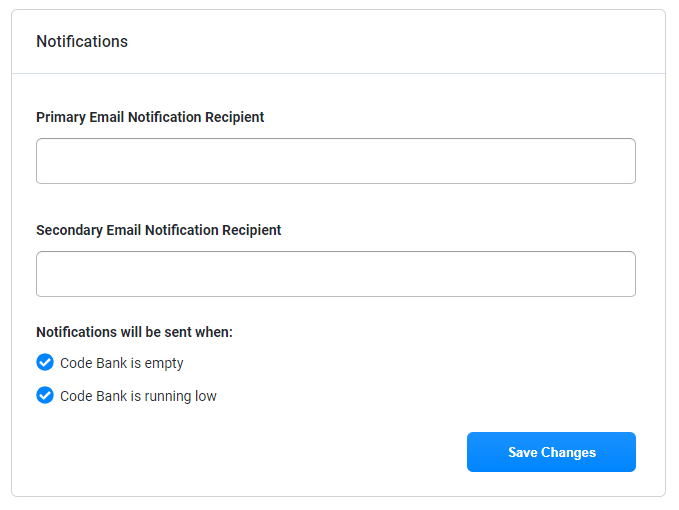679x510 pixels.
Task: Toggle the Code Bank is running low checkbox
Action: coord(45,395)
